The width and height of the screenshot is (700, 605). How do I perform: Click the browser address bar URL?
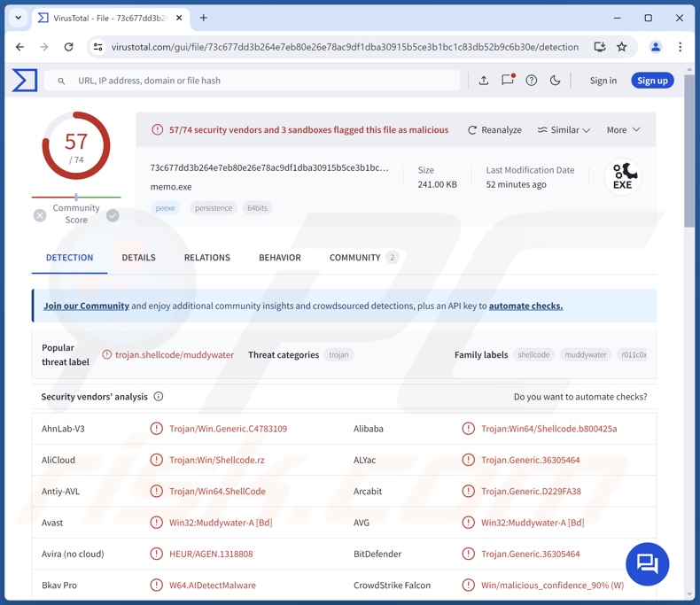coord(345,47)
